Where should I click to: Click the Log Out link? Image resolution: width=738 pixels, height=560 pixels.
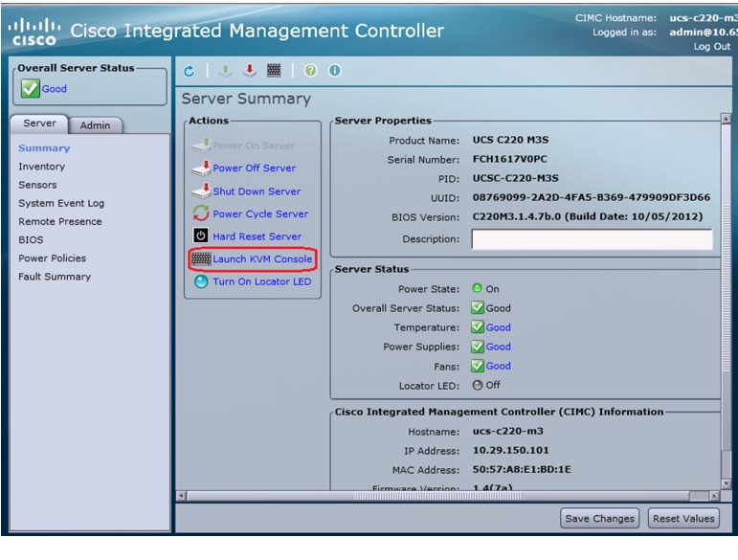pyautogui.click(x=711, y=47)
